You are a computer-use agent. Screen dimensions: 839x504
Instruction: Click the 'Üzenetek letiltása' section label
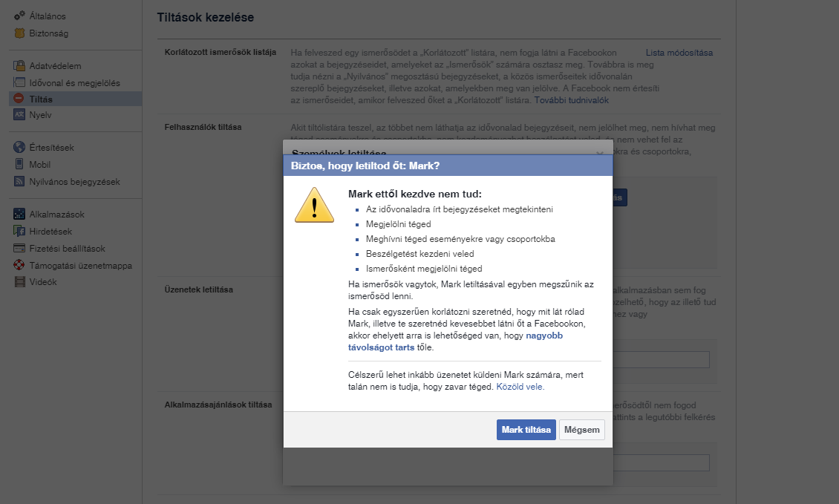tap(198, 289)
